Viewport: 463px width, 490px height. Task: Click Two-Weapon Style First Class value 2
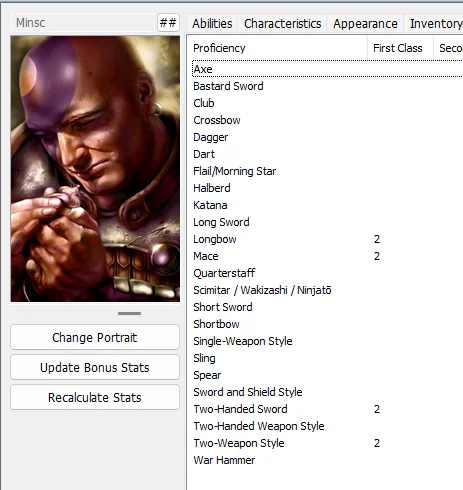[x=377, y=443]
